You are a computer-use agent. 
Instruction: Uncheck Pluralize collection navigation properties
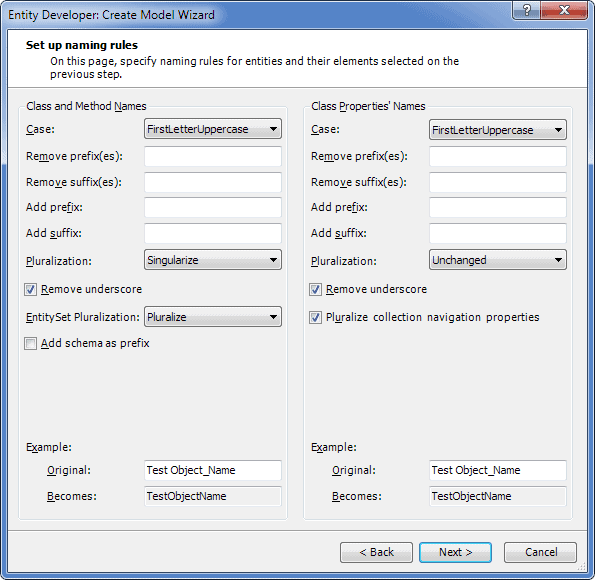pyautogui.click(x=315, y=317)
